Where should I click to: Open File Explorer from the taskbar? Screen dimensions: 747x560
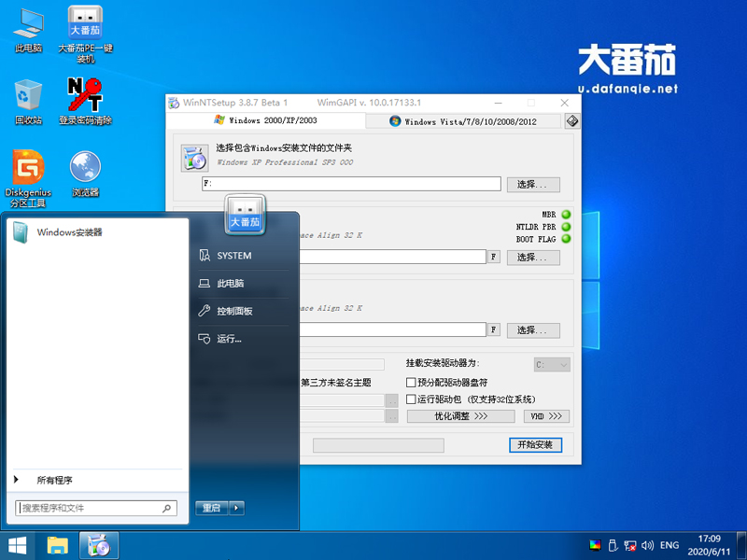point(57,544)
